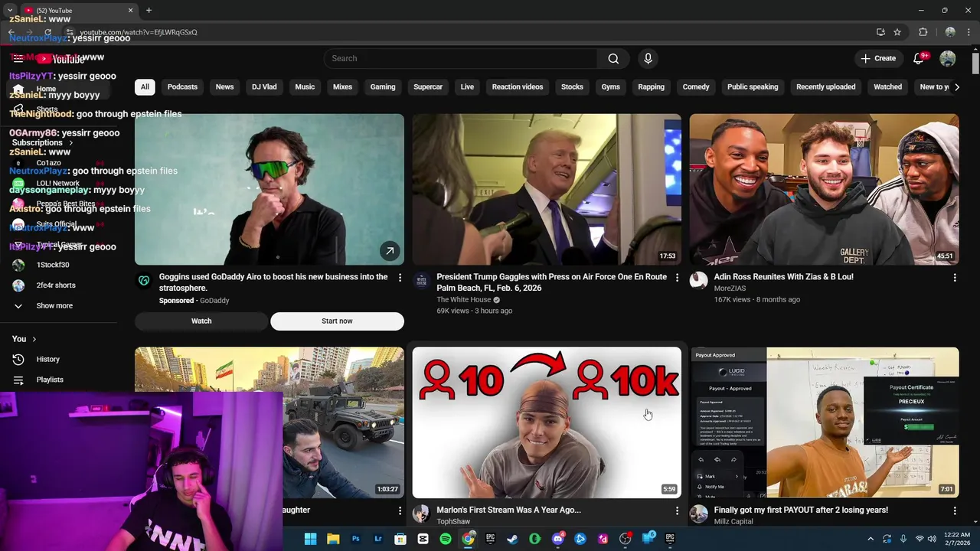Open the YouTube account avatar menu

click(x=948, y=58)
